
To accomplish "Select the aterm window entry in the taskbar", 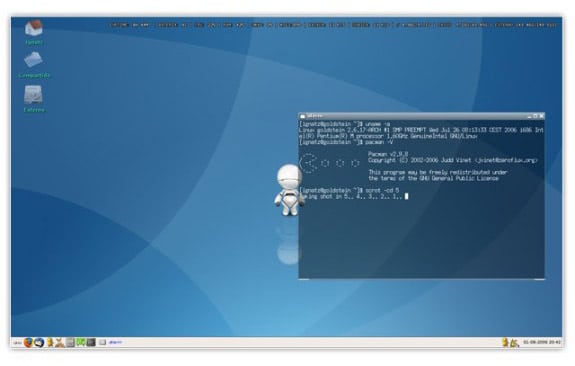I will 115,343.
